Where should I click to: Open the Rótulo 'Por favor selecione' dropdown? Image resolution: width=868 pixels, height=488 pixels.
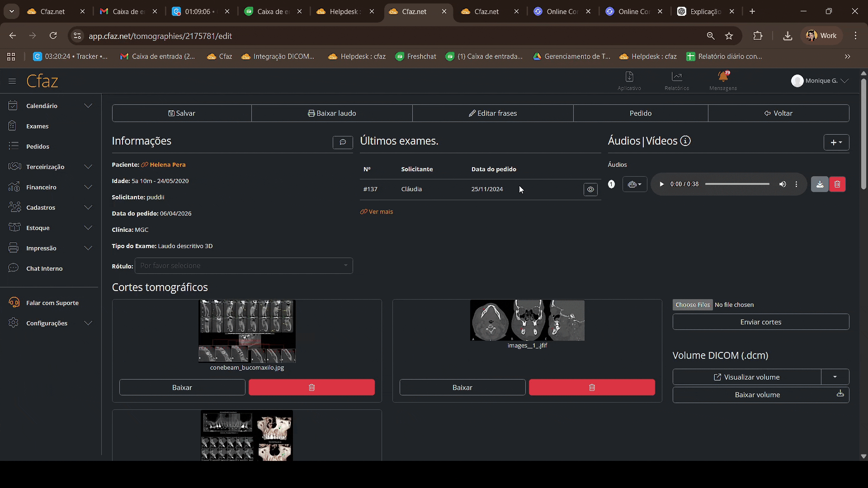(243, 266)
